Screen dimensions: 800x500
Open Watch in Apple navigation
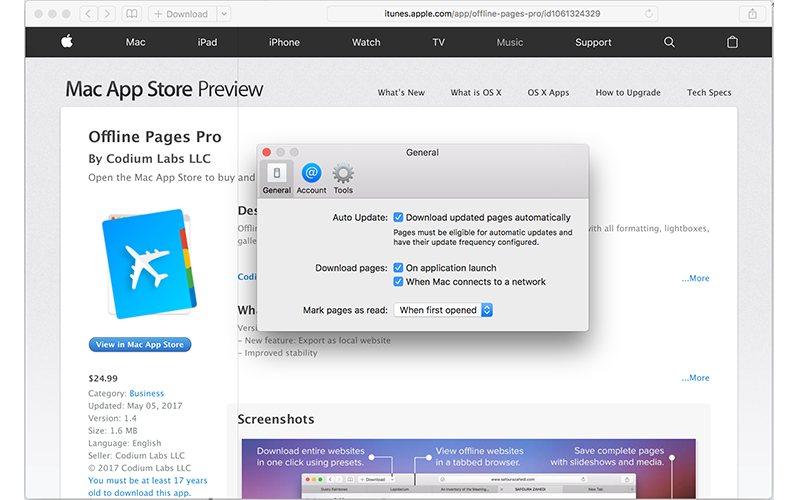click(366, 42)
